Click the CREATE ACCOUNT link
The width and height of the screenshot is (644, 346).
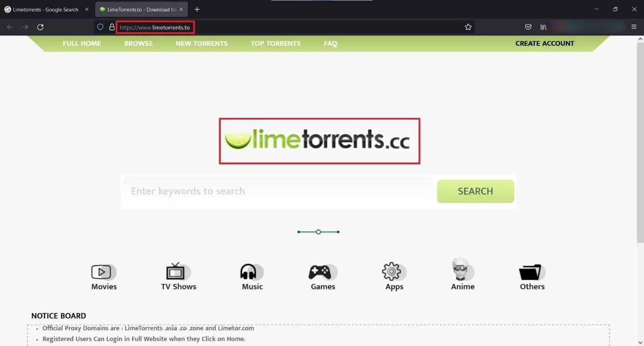click(x=545, y=43)
